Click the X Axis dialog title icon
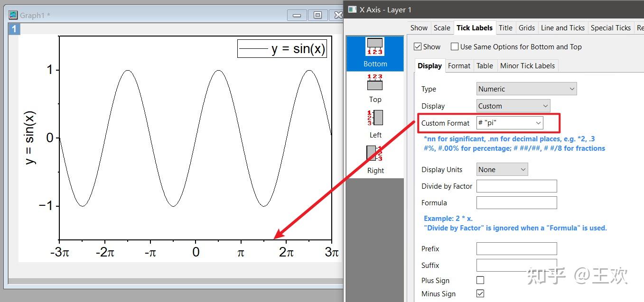The height and width of the screenshot is (302, 644). pos(352,9)
